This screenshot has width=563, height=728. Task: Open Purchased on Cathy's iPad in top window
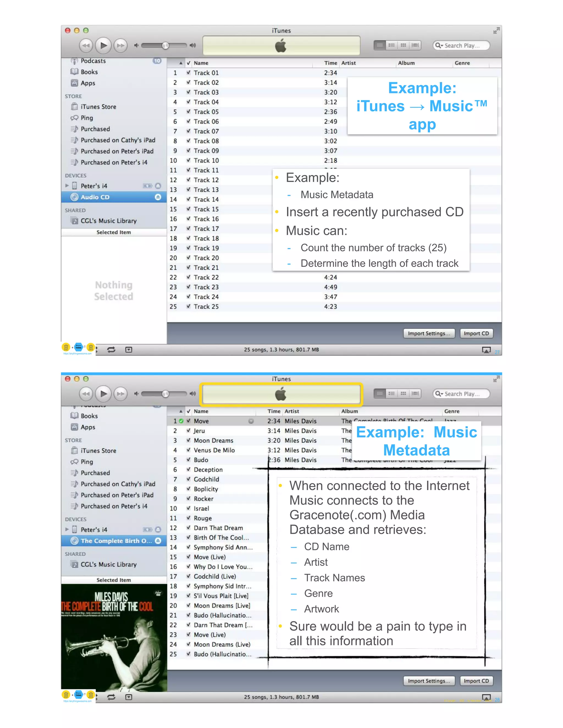pos(118,140)
